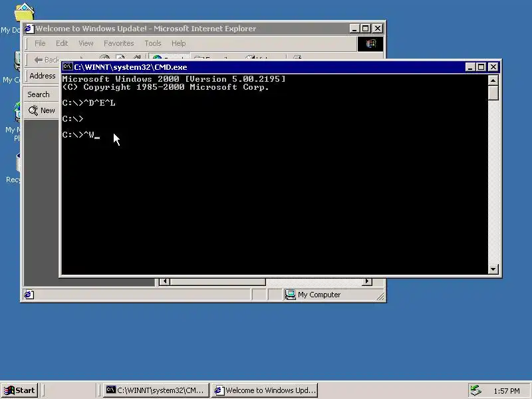Open the File menu in Internet Explorer

click(40, 43)
